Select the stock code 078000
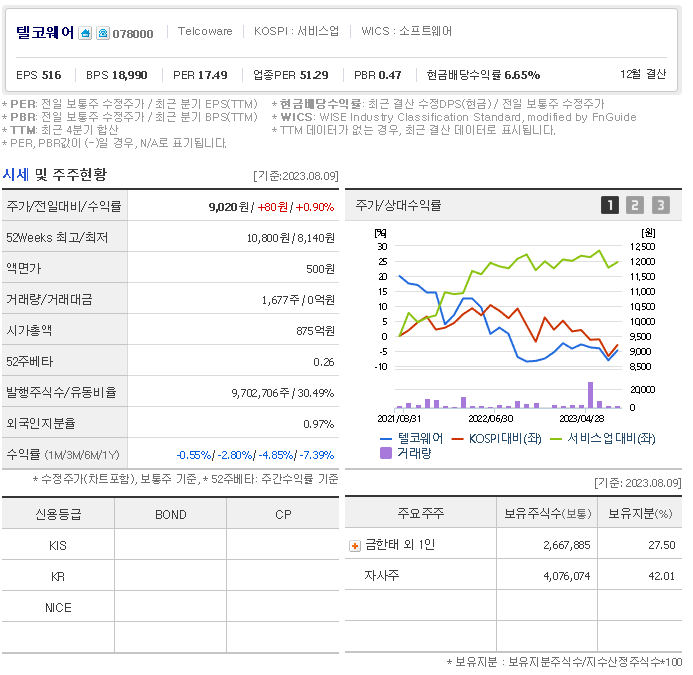693x675 pixels. [x=133, y=34]
